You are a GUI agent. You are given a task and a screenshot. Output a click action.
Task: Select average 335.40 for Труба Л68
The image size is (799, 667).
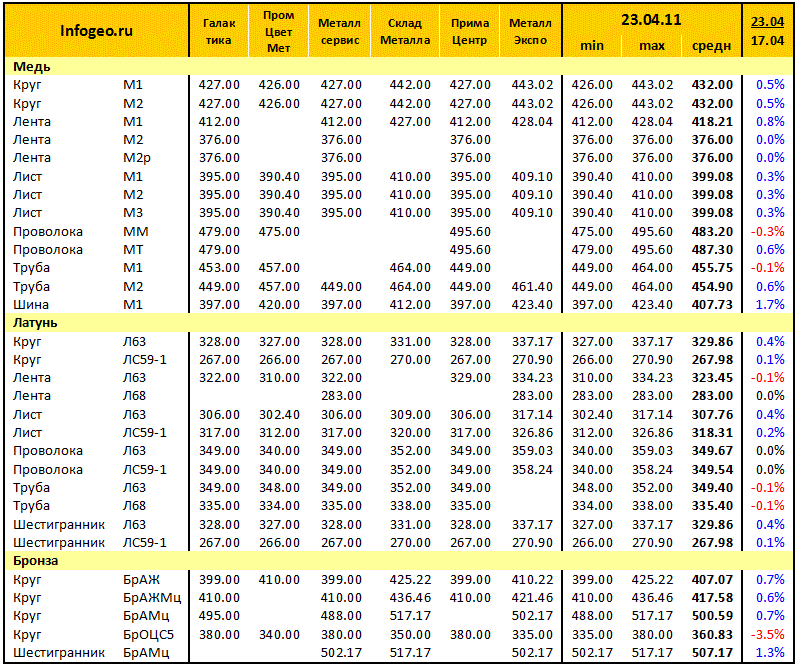pyautogui.click(x=712, y=506)
